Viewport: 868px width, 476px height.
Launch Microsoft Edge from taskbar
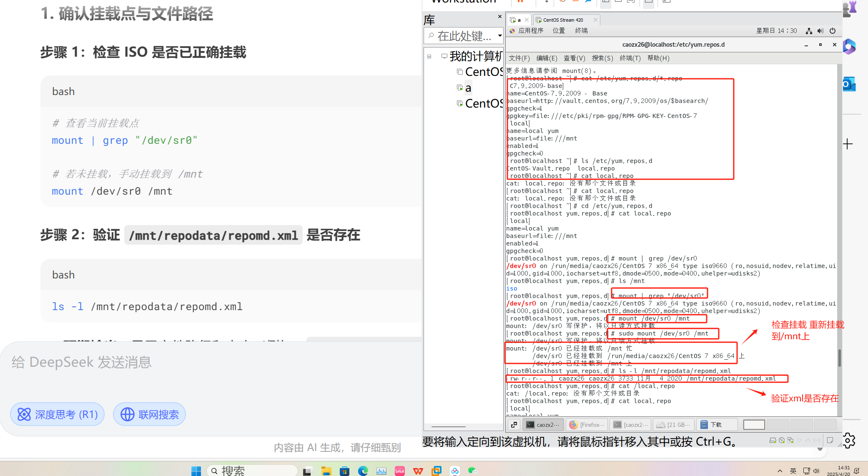pos(363,471)
